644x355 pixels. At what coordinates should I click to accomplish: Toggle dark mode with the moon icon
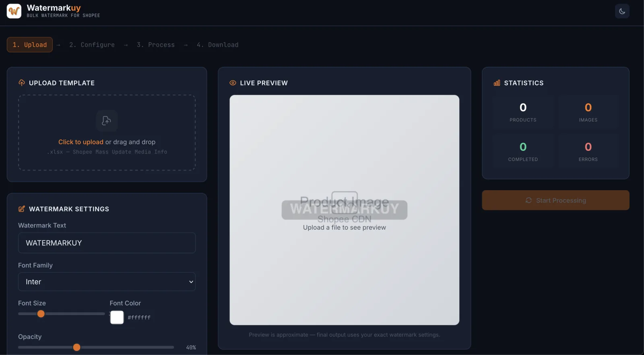(622, 11)
